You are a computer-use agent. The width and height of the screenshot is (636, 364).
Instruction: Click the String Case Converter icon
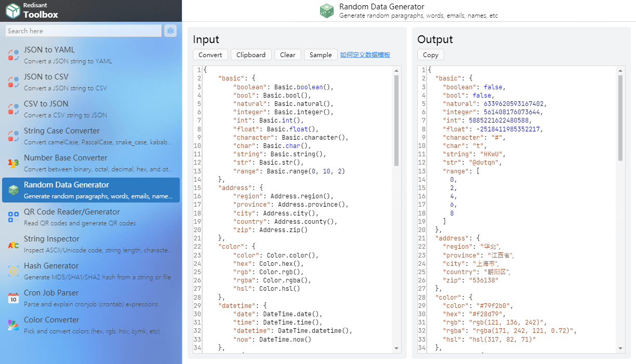[x=14, y=136]
